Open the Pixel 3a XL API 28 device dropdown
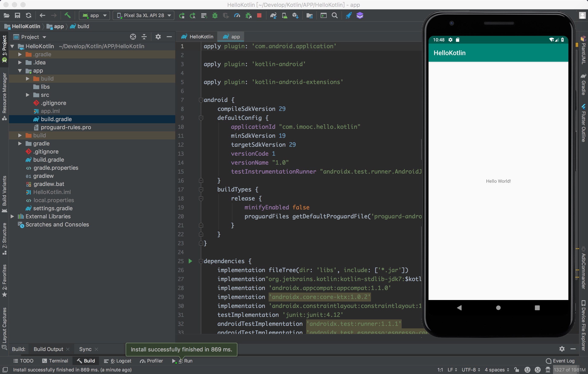588x374 pixels. pos(143,16)
